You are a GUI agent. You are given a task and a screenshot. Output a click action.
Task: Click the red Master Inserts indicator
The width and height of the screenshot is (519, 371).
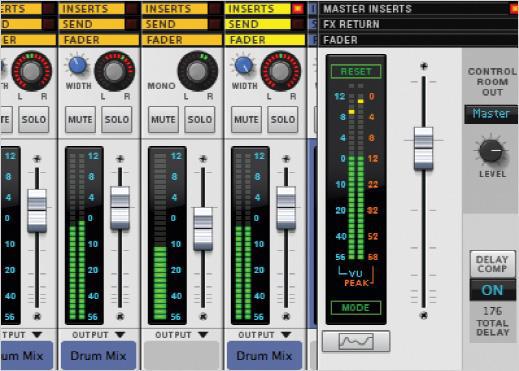515,9
